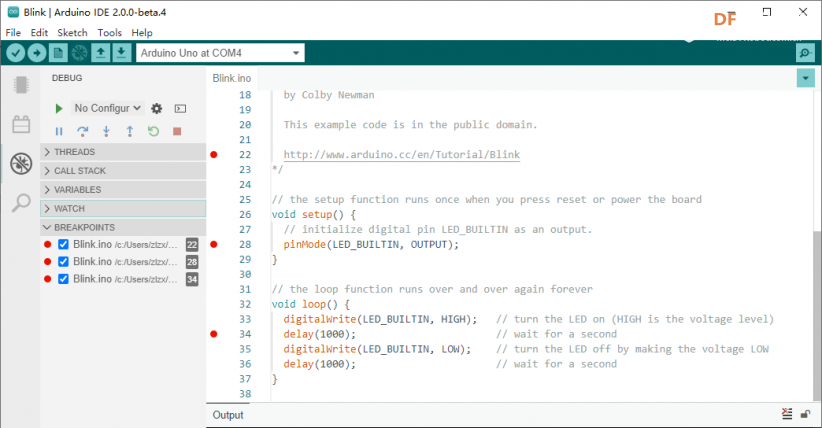822x428 pixels.
Task: Open the Tools menu
Action: point(110,33)
